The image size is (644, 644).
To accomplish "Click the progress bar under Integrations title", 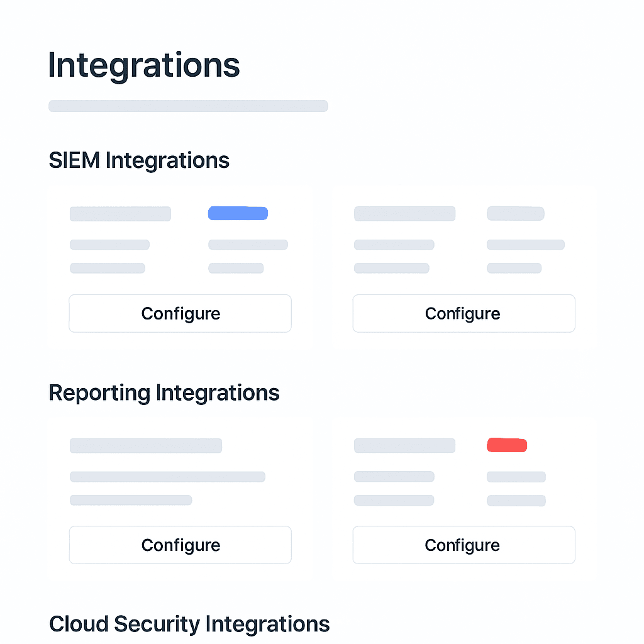I will 188,106.
